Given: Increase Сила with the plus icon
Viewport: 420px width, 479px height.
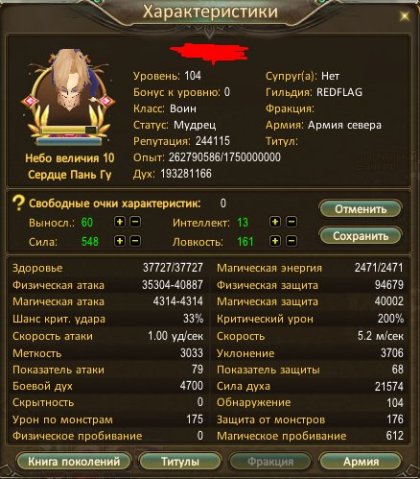Looking at the screenshot, I should click(x=120, y=241).
